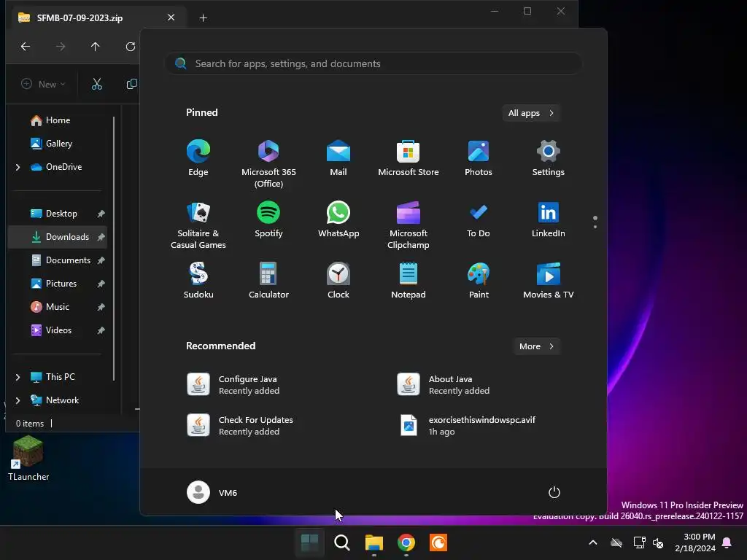Click the muted volume tray icon
747x560 pixels.
click(659, 542)
